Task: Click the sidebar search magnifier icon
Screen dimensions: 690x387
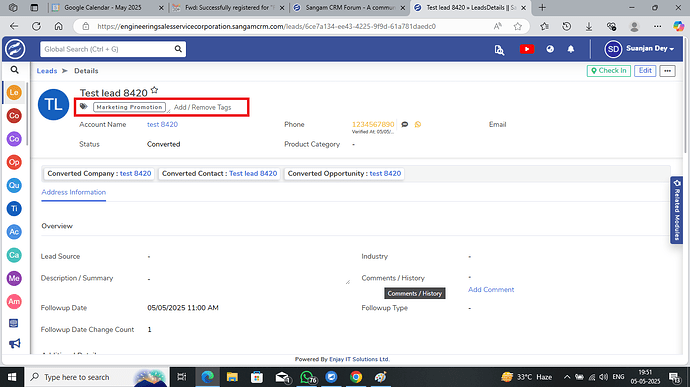Action: pos(15,70)
